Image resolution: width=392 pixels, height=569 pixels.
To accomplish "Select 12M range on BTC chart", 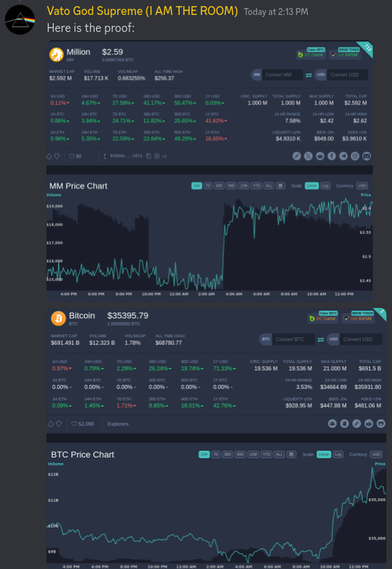I will click(x=253, y=454).
